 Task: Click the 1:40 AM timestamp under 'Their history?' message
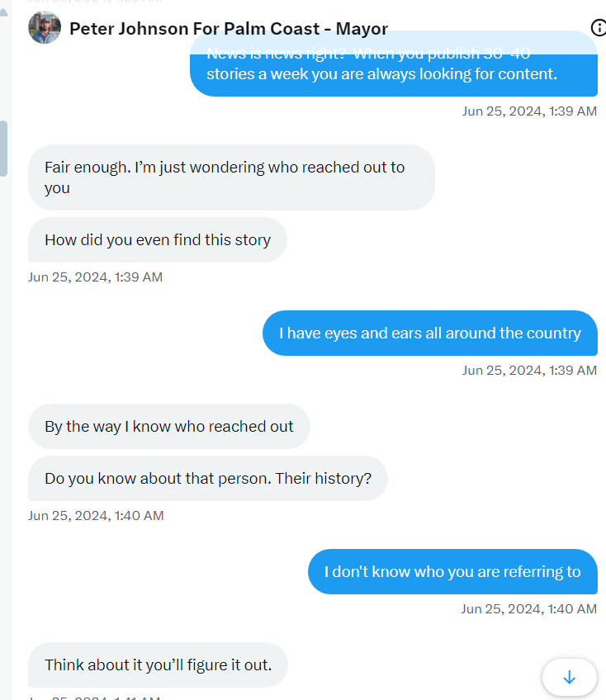tap(96, 515)
